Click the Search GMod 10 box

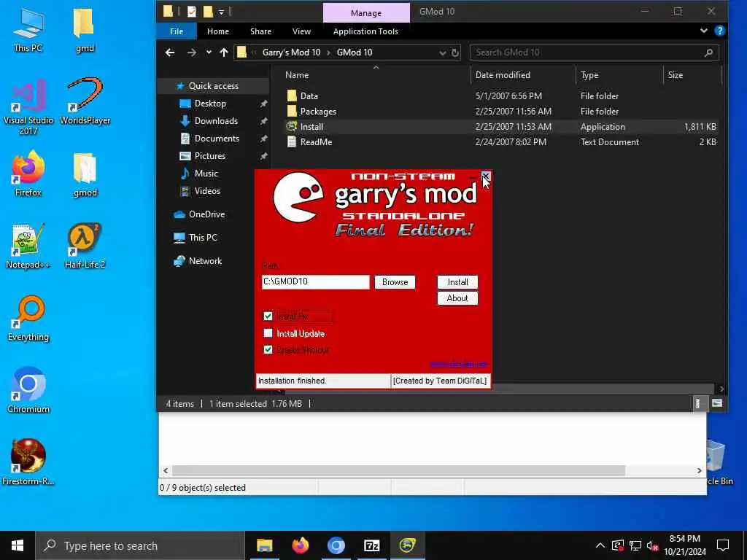click(594, 52)
